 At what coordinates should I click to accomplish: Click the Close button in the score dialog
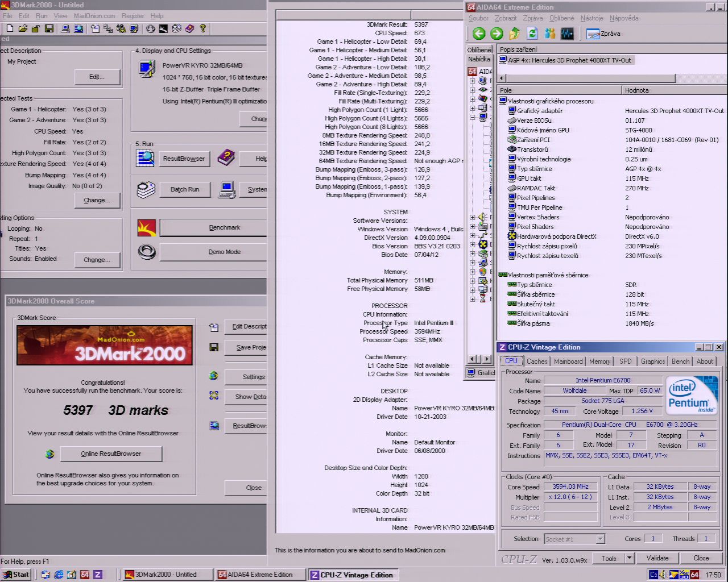[246, 488]
